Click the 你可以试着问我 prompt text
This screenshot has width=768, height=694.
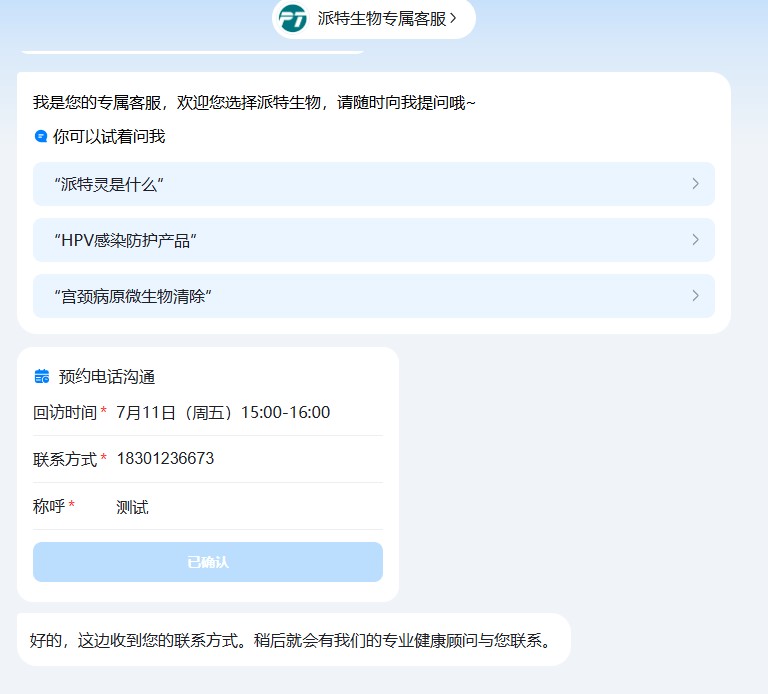pos(109,136)
